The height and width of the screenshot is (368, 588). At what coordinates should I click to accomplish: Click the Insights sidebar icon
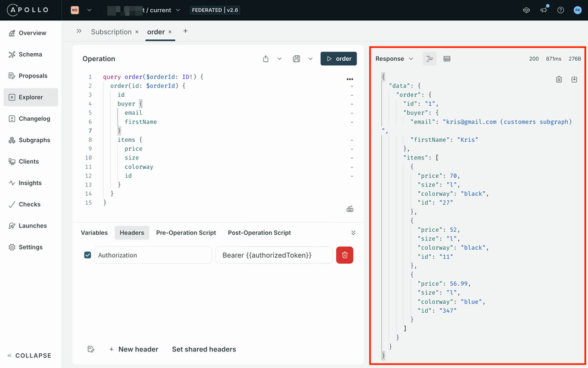pos(12,183)
